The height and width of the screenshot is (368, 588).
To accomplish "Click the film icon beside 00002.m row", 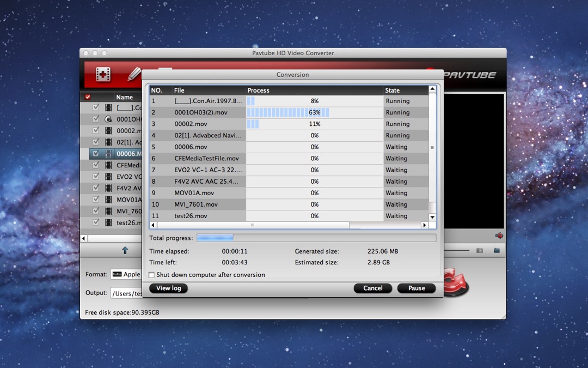I will click(108, 131).
